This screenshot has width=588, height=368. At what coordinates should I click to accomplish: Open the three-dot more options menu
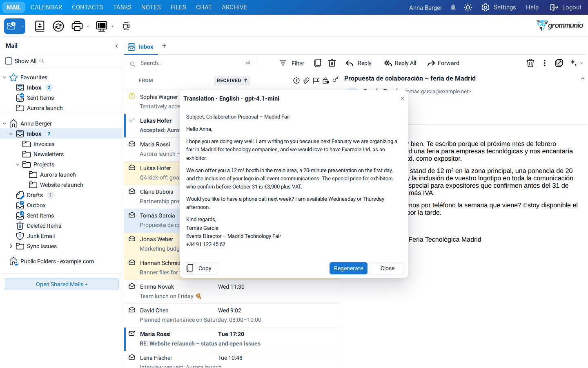pos(545,63)
